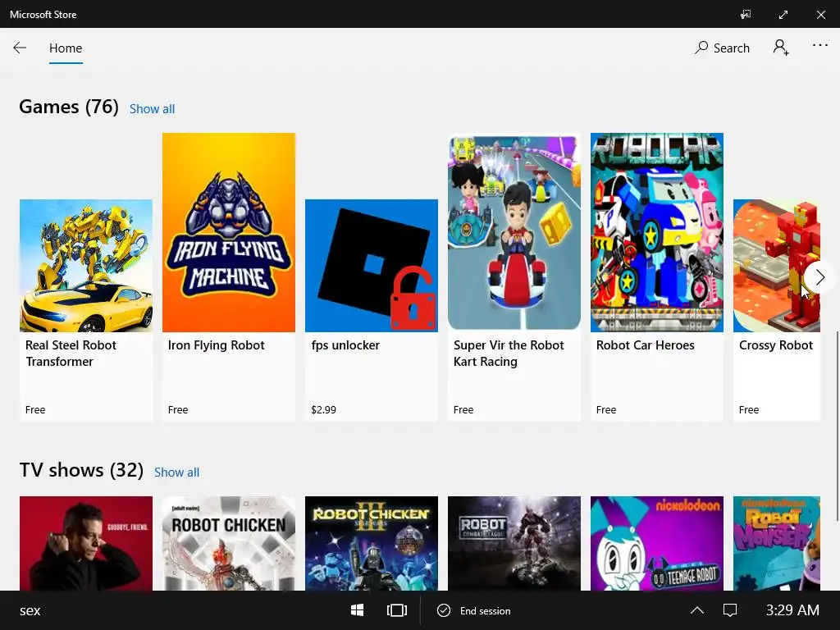Click the TV shows (32) section heading

coord(81,470)
